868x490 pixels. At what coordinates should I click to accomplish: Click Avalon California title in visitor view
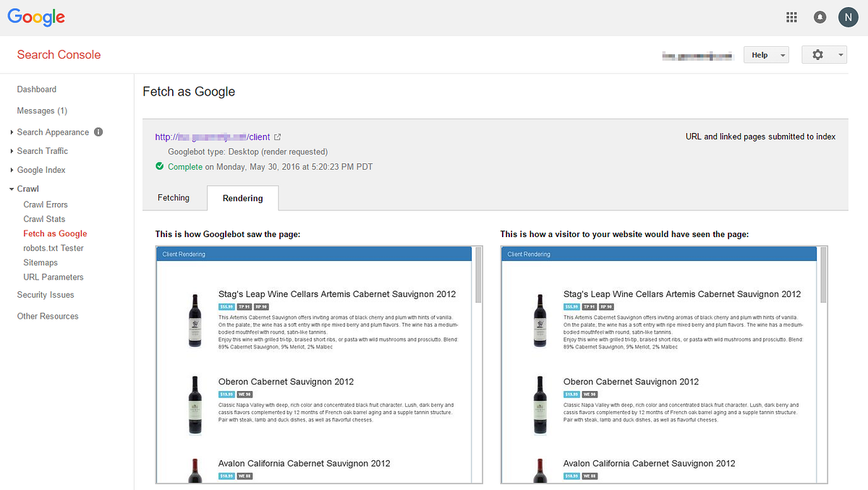point(650,463)
